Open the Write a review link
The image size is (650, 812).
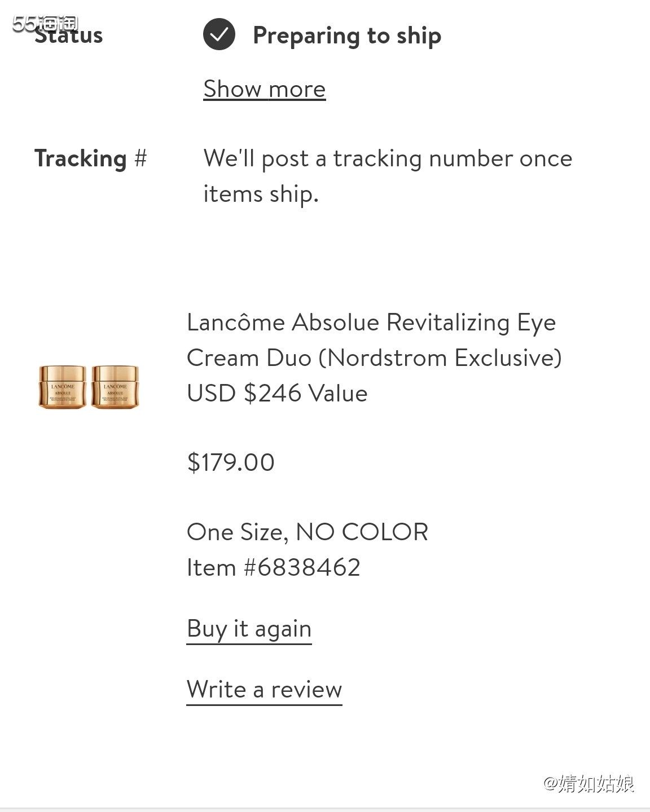264,690
